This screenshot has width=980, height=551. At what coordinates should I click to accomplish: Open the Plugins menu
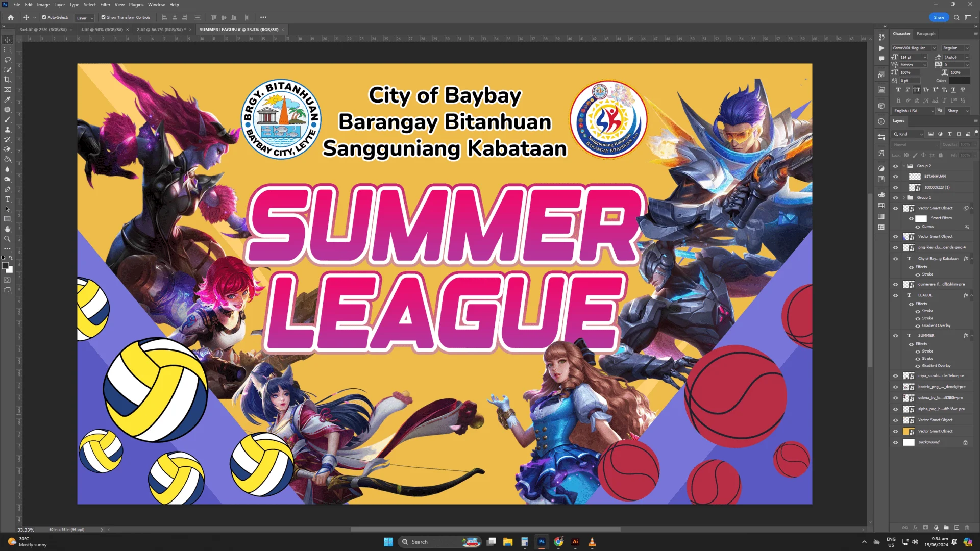click(x=136, y=5)
